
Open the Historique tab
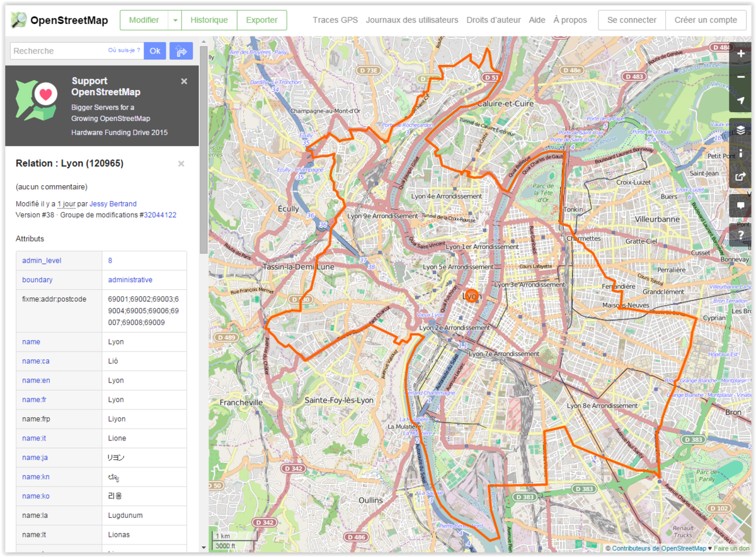[x=209, y=20]
